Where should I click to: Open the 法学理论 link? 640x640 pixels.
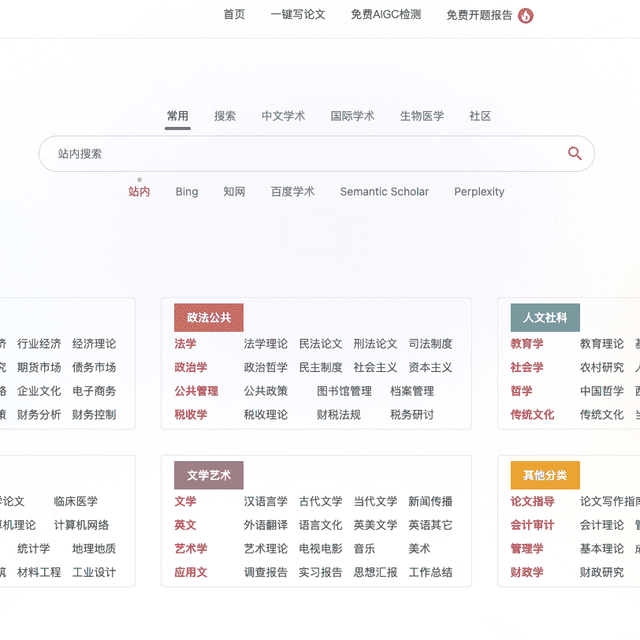pyautogui.click(x=266, y=344)
